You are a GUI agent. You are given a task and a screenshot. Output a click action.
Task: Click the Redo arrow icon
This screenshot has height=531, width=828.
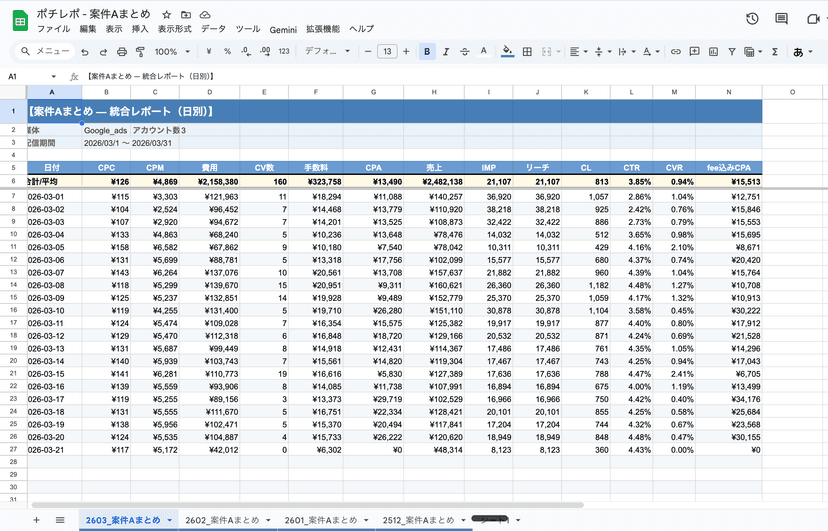pos(103,52)
